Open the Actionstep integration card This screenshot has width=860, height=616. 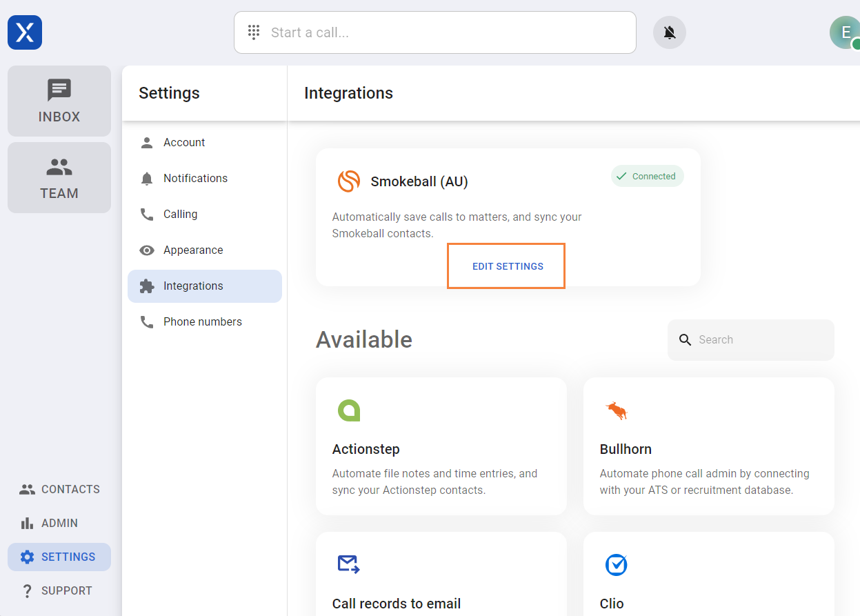click(x=441, y=446)
